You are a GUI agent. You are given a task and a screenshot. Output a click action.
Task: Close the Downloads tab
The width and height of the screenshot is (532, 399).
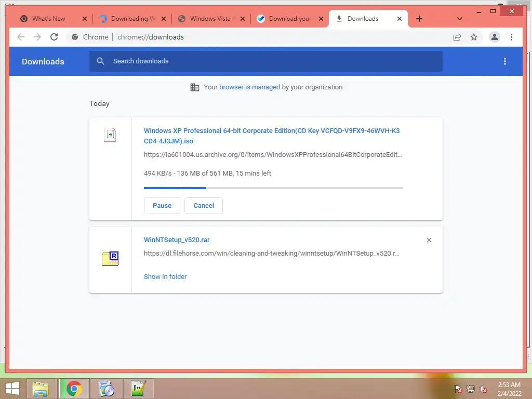(400, 19)
